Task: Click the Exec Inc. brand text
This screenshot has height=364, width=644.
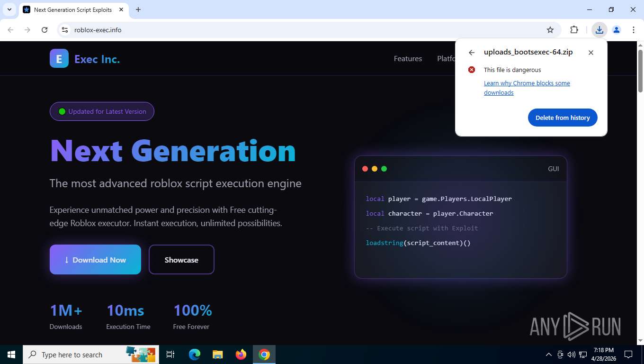Action: (97, 59)
